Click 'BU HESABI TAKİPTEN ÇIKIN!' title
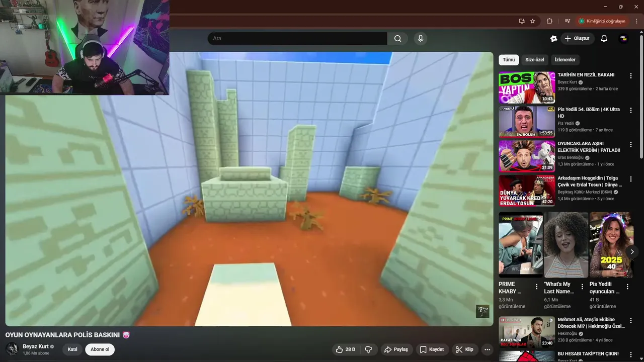The image size is (644, 362). point(588,354)
